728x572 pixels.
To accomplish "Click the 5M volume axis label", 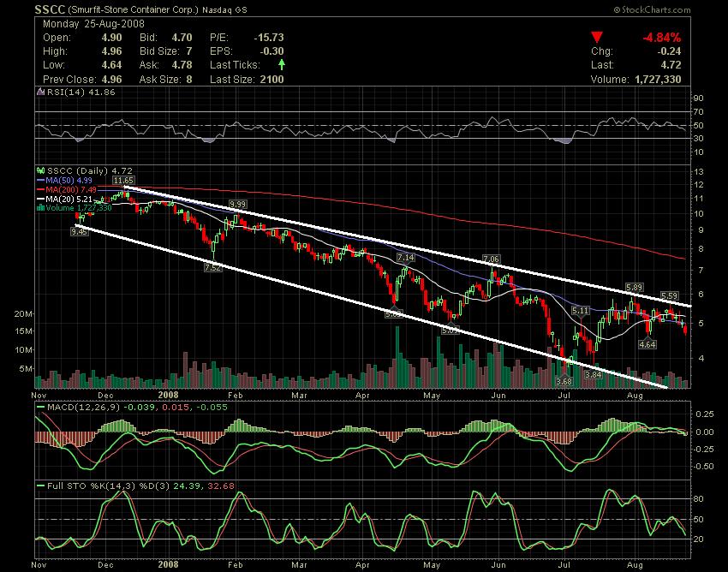I will click(x=26, y=369).
